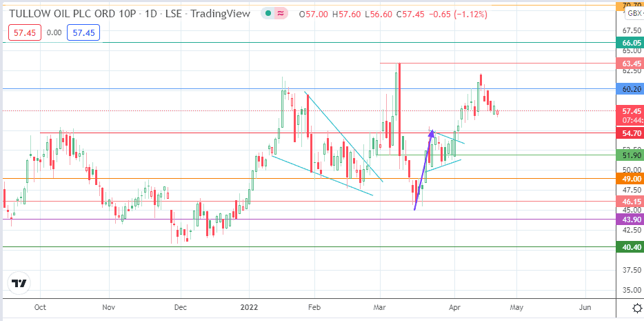Select pink 63.45 price label
Screen dimensions: 644x321
[x=630, y=64]
